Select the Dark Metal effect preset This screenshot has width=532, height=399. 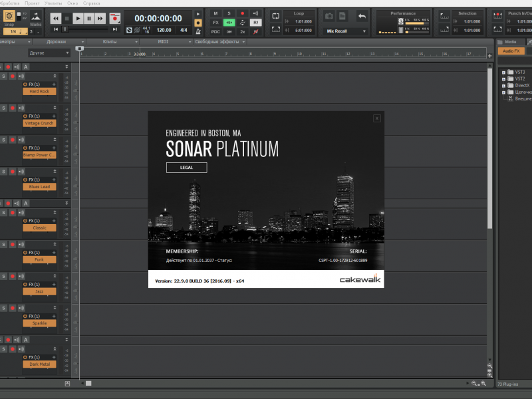(39, 364)
